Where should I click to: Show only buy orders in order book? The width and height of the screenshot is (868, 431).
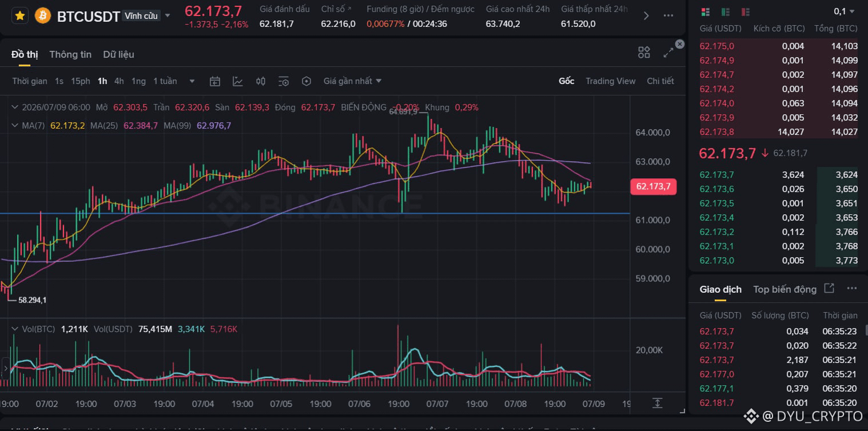pos(725,11)
